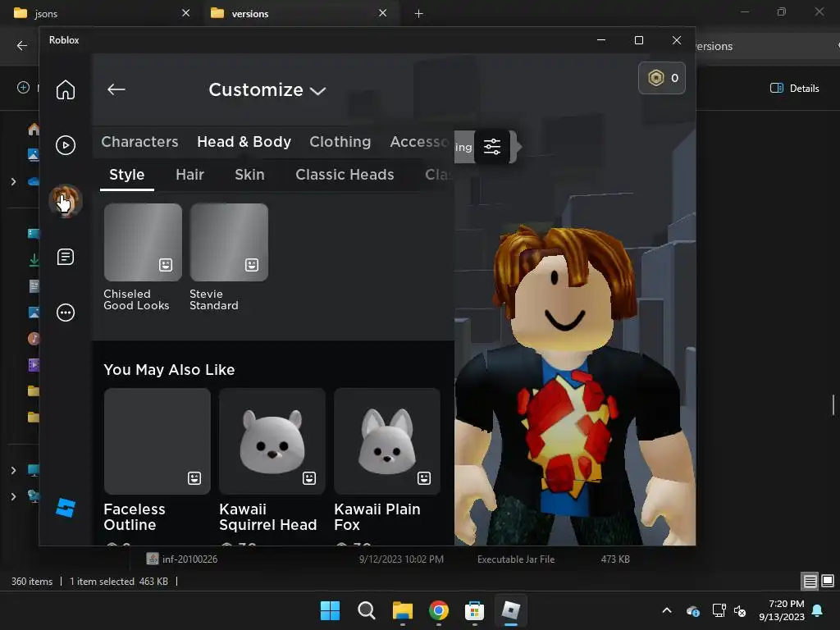Select the Classic Heads sub-tab
This screenshot has height=630, width=840.
pyautogui.click(x=345, y=175)
